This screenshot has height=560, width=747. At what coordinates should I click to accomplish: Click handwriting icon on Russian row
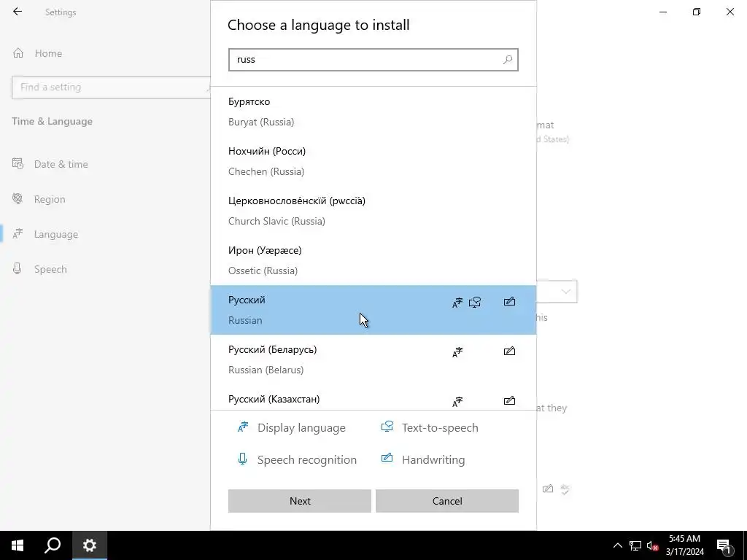[x=509, y=301]
